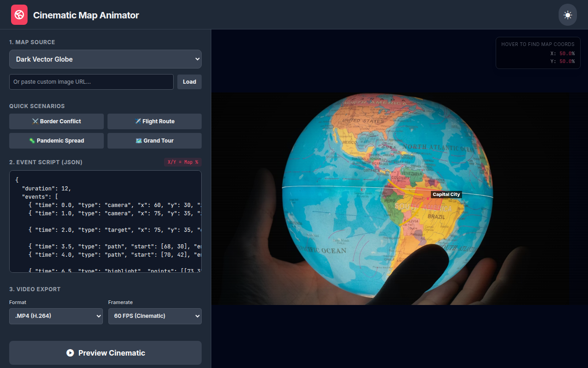Screen dimensions: 588x368
Task: Select the Border Conflict quick scenario
Action: pos(56,121)
